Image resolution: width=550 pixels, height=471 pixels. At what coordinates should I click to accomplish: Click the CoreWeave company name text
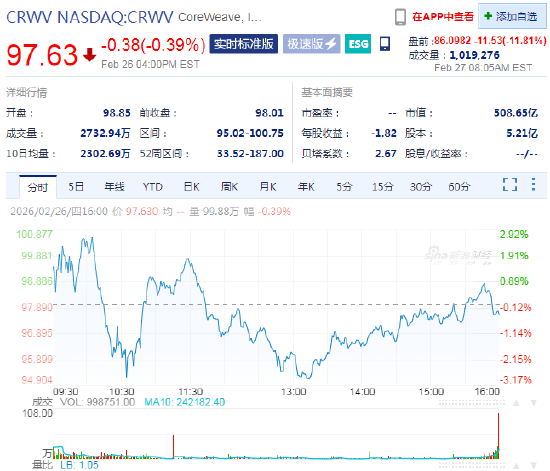(x=220, y=17)
